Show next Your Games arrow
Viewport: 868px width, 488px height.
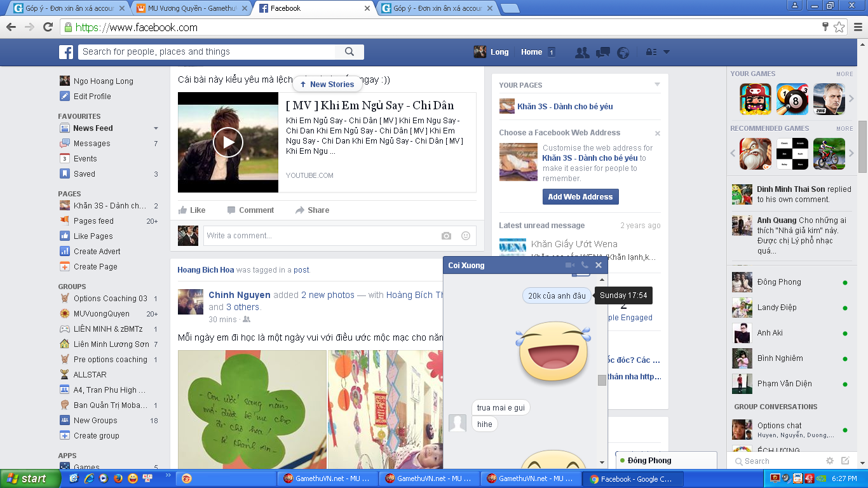point(851,99)
